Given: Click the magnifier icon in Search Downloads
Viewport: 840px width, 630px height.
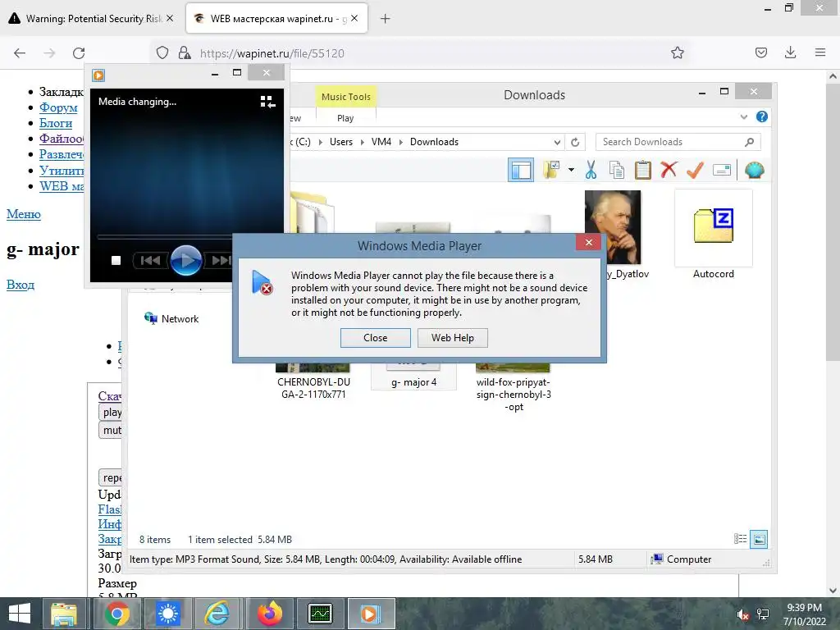Looking at the screenshot, I should (750, 142).
